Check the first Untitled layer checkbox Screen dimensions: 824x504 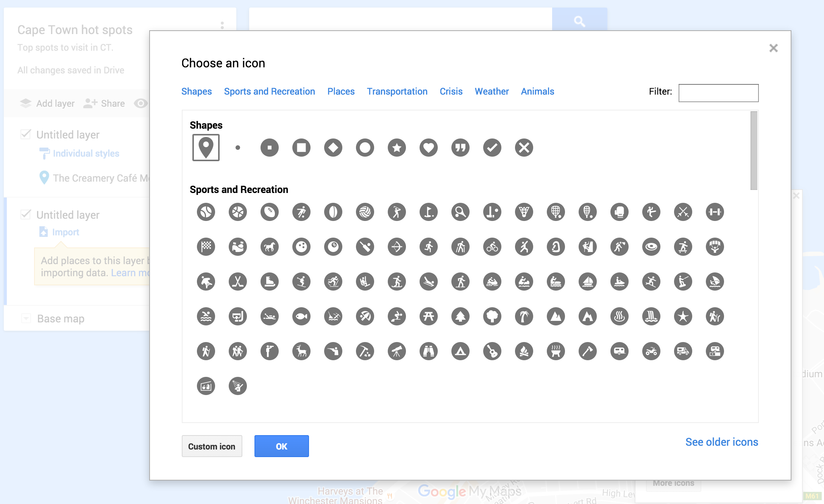pyautogui.click(x=25, y=134)
